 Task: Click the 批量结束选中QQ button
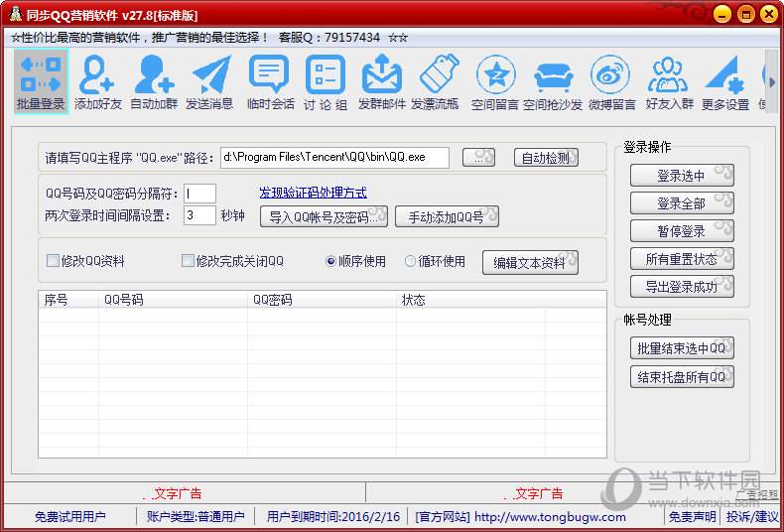pyautogui.click(x=682, y=348)
